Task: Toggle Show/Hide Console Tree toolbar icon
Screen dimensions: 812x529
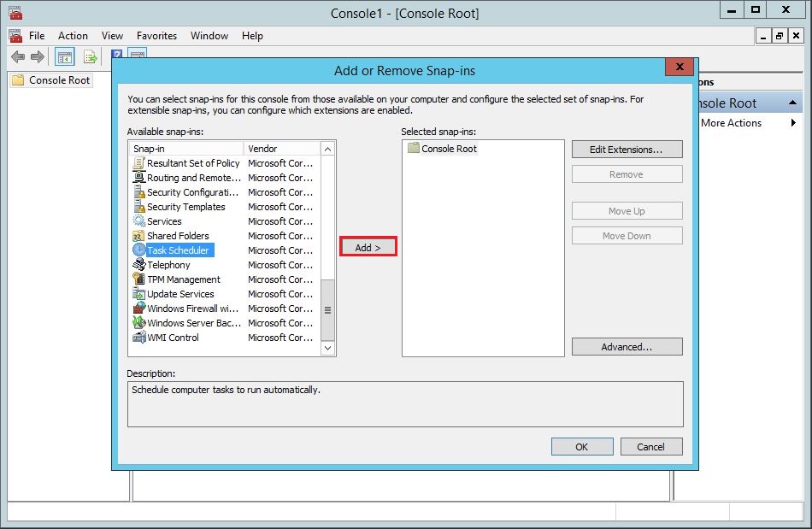Action: point(65,57)
